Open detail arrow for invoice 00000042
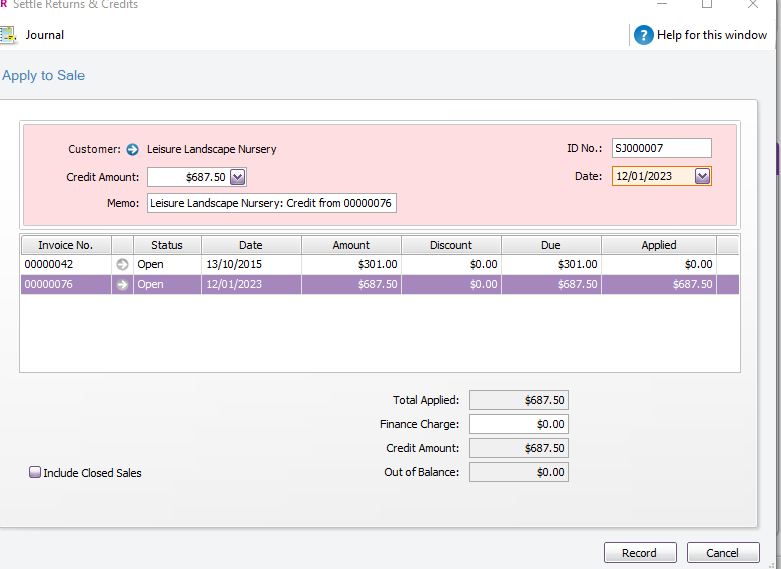This screenshot has width=781, height=569. [x=123, y=265]
